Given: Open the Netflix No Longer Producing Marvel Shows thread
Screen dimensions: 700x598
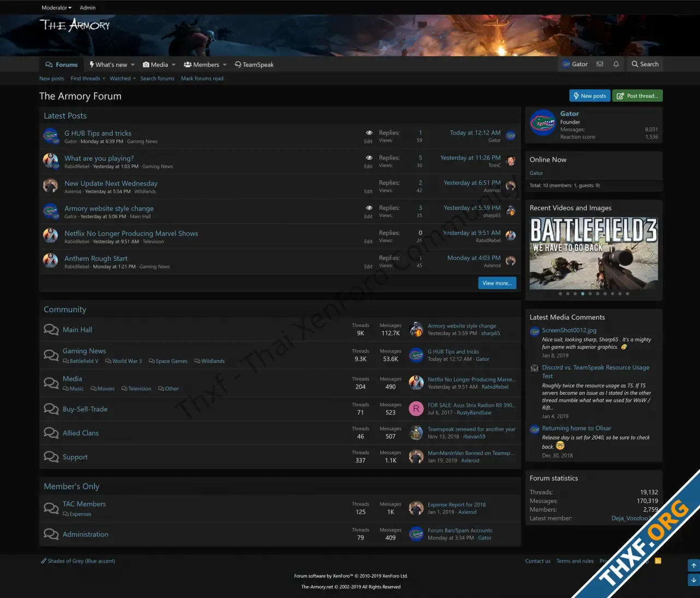Looking at the screenshot, I should pyautogui.click(x=131, y=233).
